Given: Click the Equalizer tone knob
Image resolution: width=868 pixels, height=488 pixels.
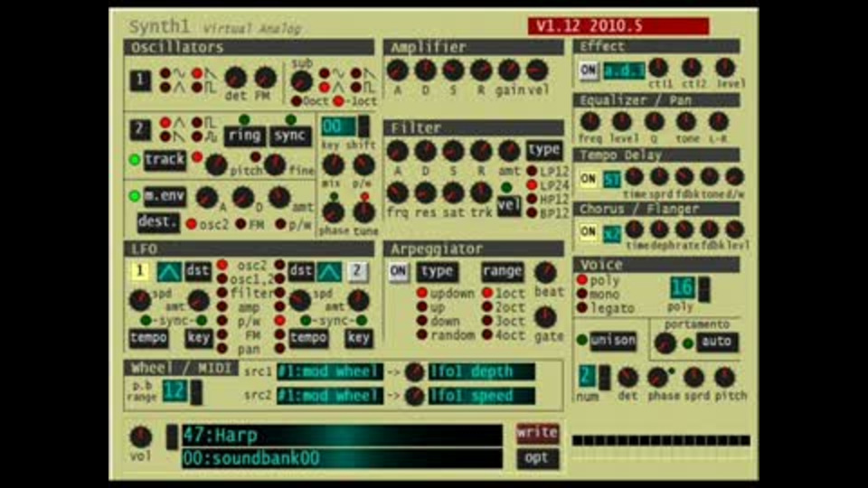Looking at the screenshot, I should [686, 121].
